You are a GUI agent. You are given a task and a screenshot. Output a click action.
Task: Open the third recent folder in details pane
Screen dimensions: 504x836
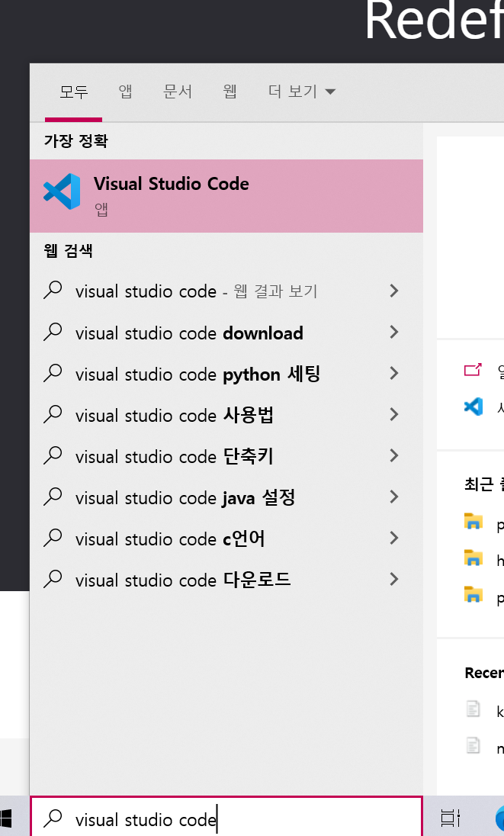pyautogui.click(x=473, y=594)
